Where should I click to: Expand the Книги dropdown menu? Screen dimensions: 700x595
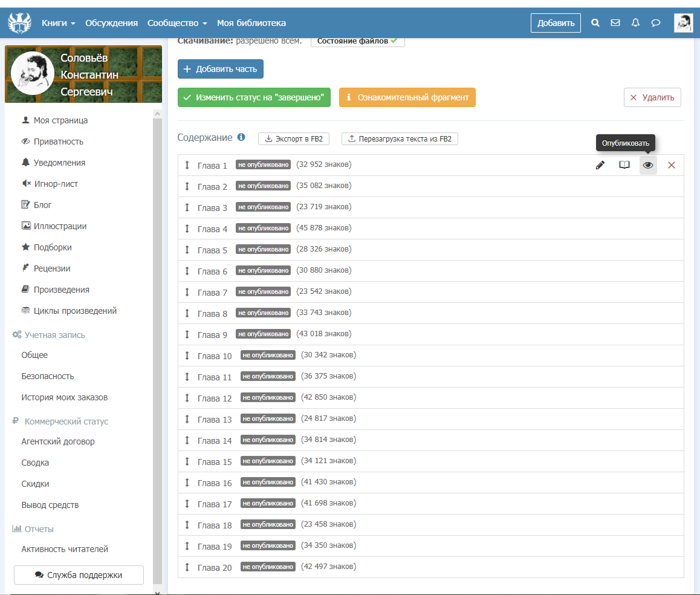(59, 23)
